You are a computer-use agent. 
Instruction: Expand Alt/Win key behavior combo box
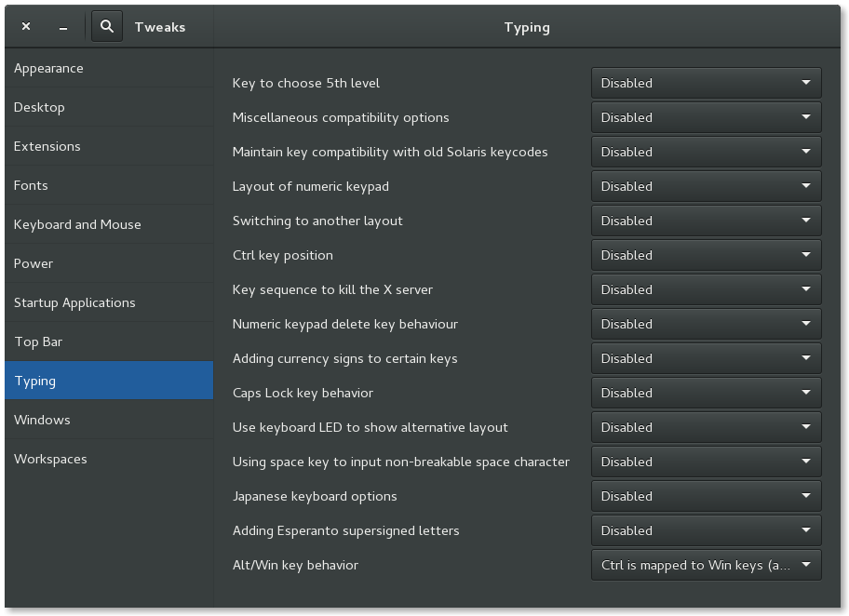(x=706, y=566)
